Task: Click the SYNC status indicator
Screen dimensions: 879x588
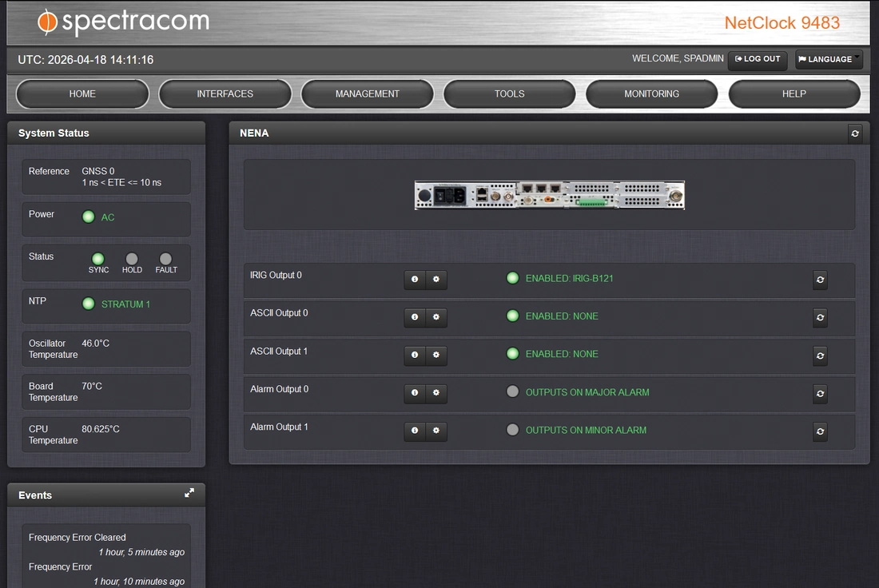Action: pos(98,260)
